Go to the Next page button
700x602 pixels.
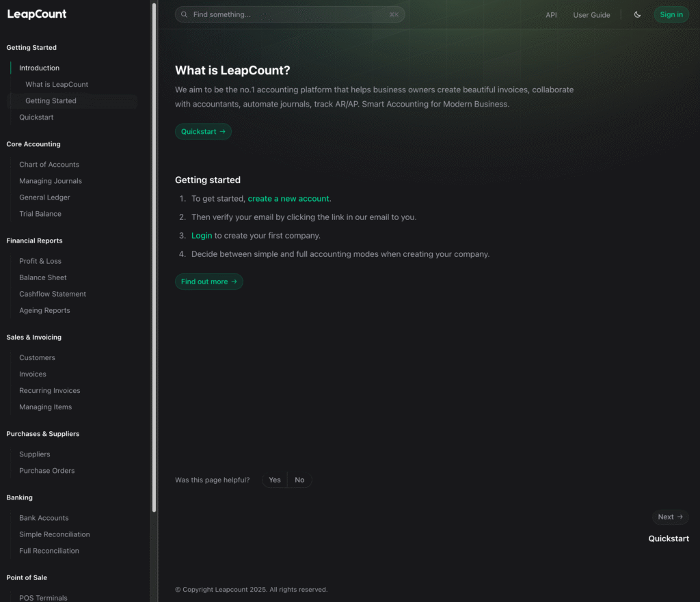pyautogui.click(x=670, y=517)
